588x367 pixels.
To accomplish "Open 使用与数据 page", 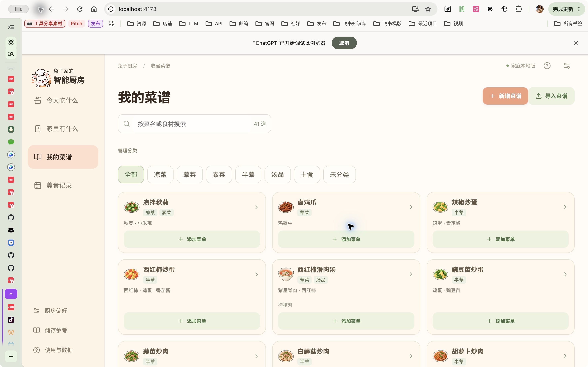I will [53, 350].
